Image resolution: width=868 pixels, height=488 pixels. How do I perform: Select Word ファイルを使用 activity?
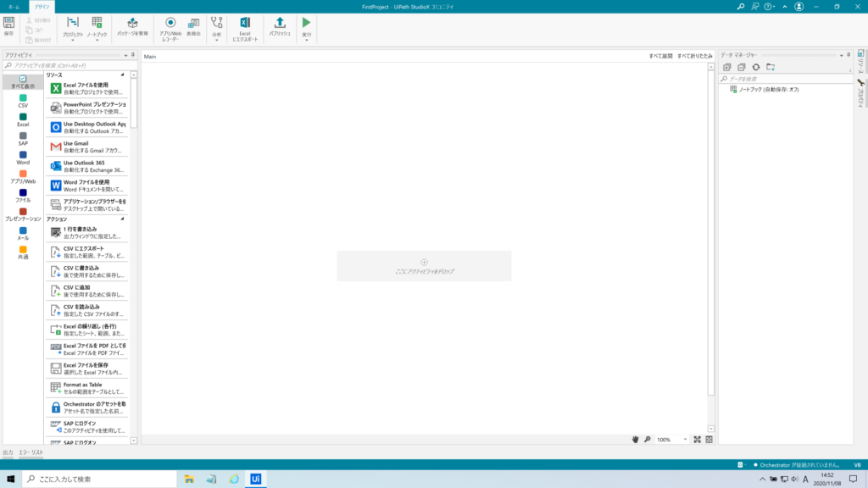coord(87,186)
